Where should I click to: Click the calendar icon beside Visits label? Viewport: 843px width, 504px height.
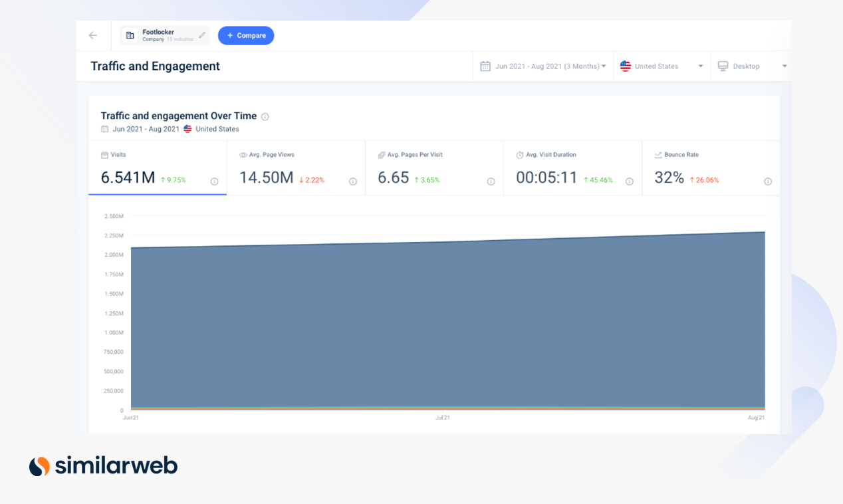tap(104, 155)
